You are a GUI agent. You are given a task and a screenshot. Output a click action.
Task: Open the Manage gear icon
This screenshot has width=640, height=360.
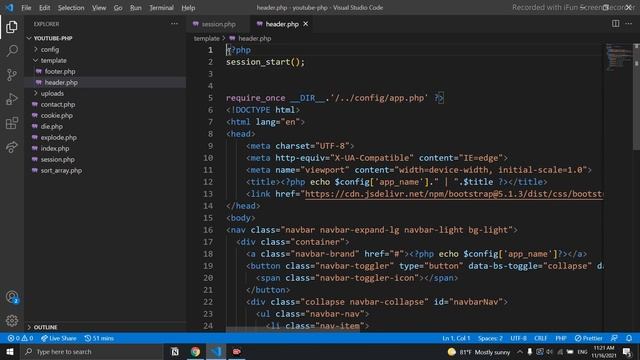[x=11, y=321]
